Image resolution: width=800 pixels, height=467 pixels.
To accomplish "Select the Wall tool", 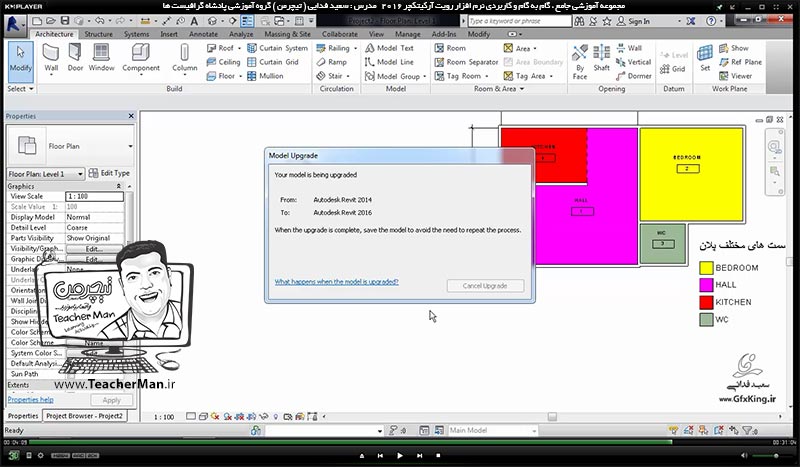I will point(51,58).
